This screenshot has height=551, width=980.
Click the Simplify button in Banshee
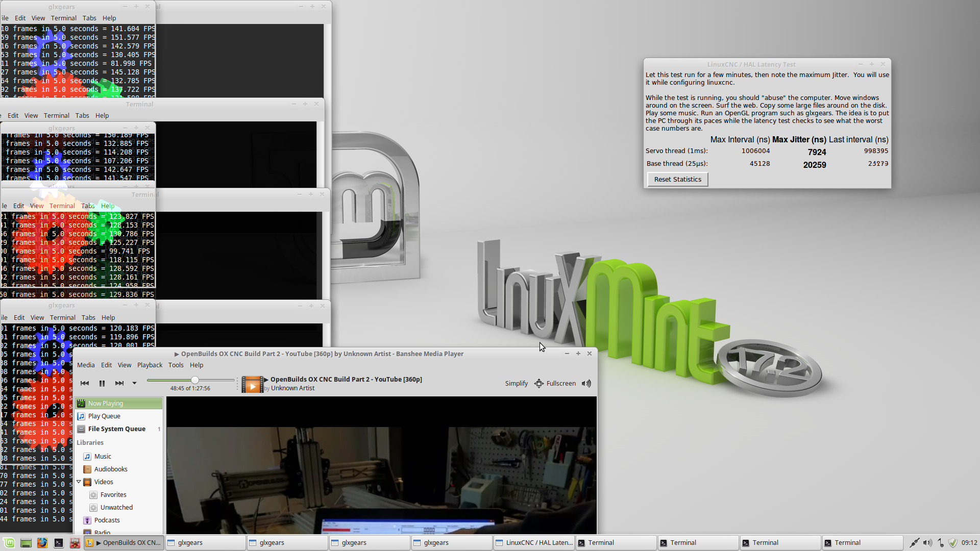pos(517,384)
